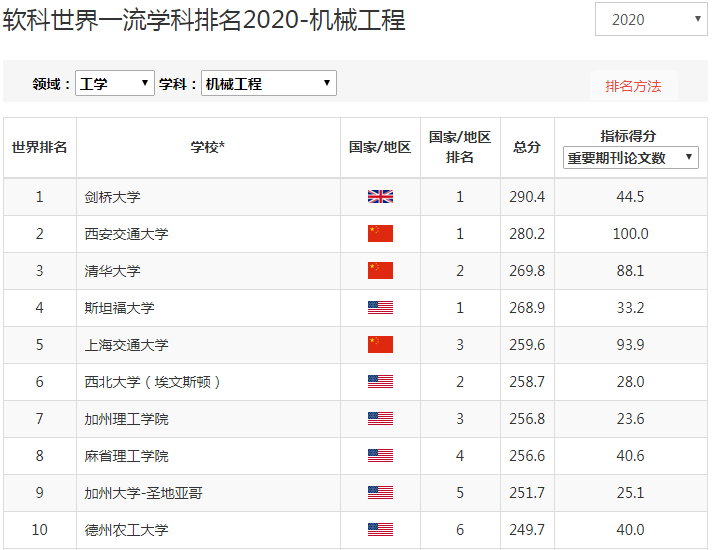The image size is (712, 550).
Task: Click total score 256.8
Action: coord(527,419)
